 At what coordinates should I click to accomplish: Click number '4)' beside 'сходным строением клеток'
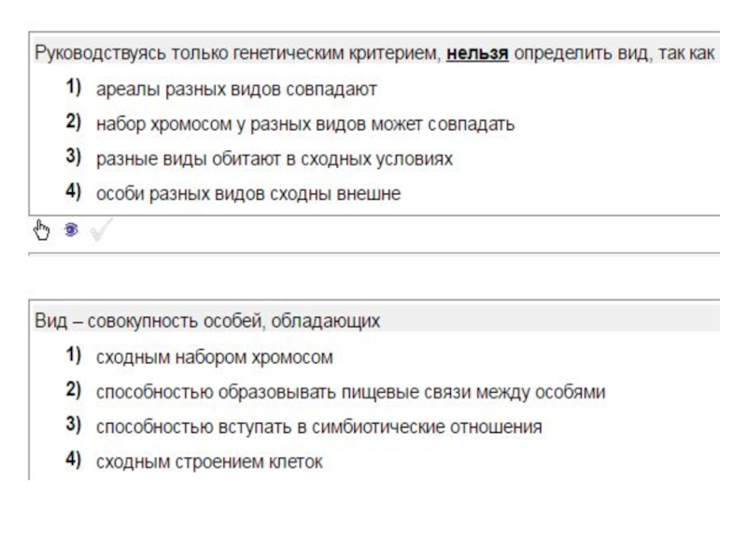point(73,461)
